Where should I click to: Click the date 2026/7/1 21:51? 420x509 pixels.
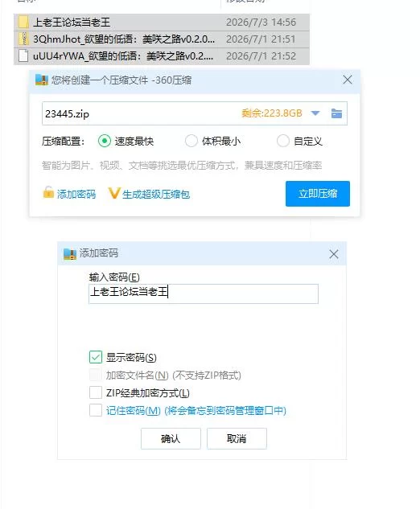(261, 39)
